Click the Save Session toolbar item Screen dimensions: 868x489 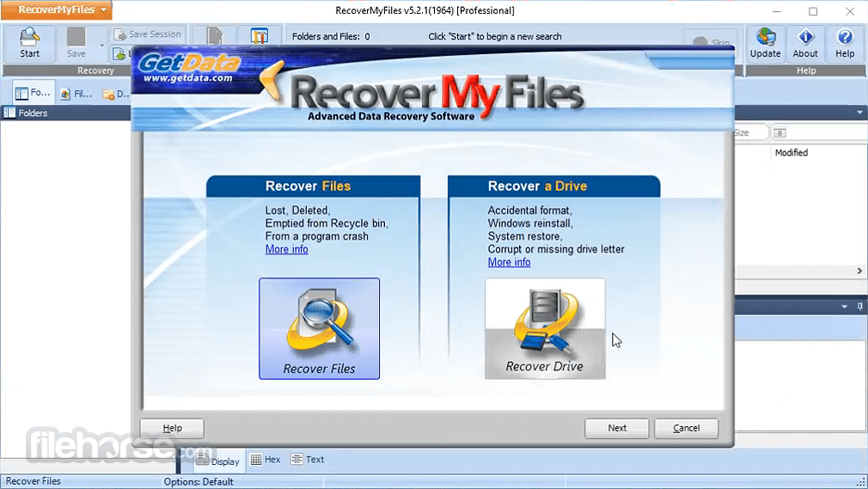pyautogui.click(x=148, y=34)
